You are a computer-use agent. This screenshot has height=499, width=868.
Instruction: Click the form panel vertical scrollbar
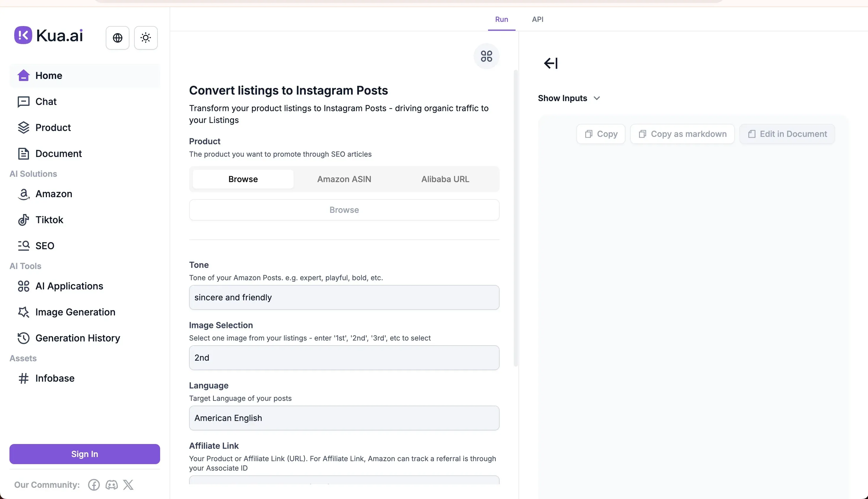point(516,218)
